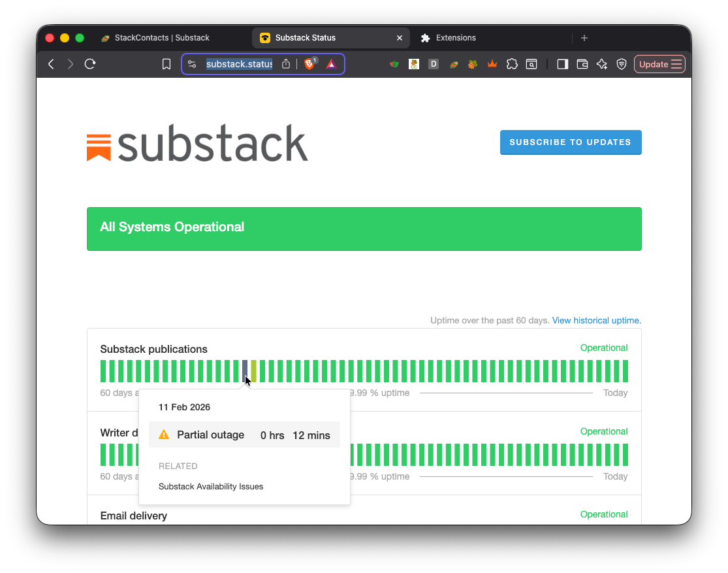The height and width of the screenshot is (573, 728).
Task: Open the green mask extension icon
Action: pyautogui.click(x=394, y=64)
